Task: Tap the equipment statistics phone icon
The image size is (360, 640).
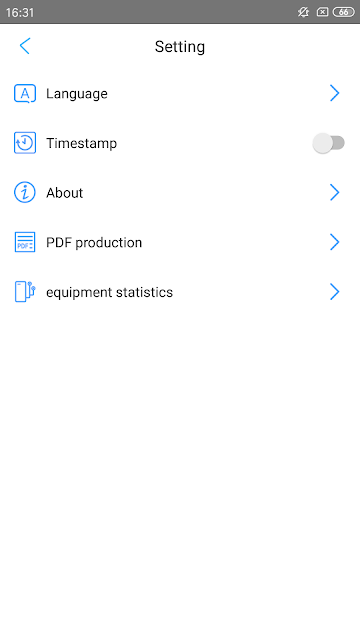Action: (25, 291)
